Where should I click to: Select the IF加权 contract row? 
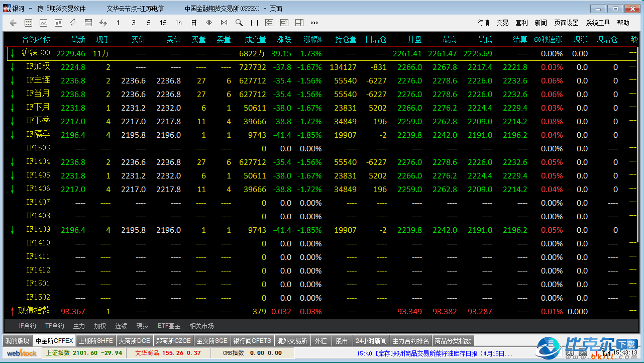321,67
